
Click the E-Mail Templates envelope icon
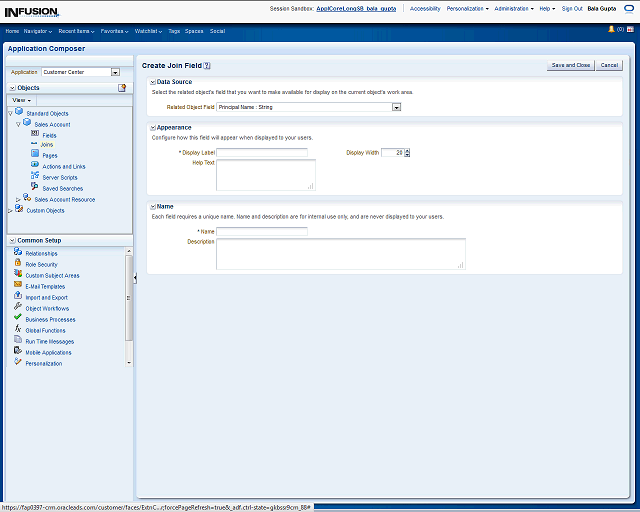pos(18,286)
